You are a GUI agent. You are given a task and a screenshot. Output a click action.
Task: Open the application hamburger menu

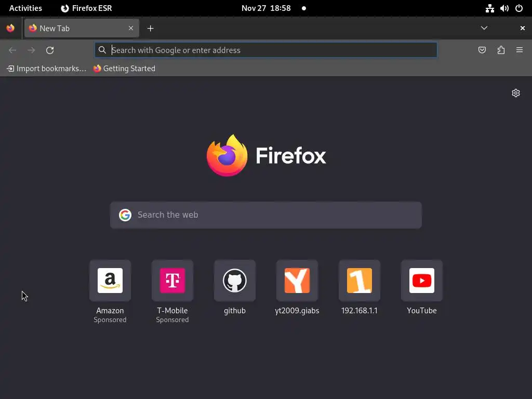pyautogui.click(x=520, y=50)
